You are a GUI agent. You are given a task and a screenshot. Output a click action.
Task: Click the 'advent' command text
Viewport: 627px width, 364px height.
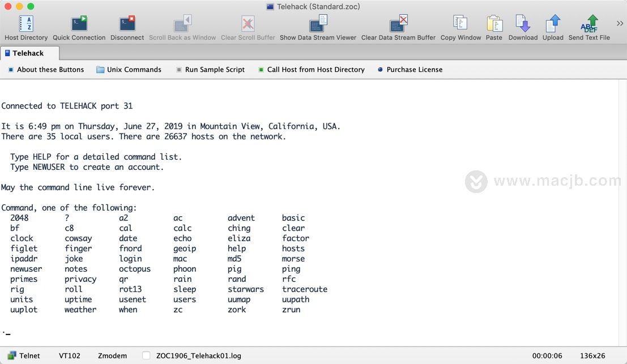tap(241, 218)
